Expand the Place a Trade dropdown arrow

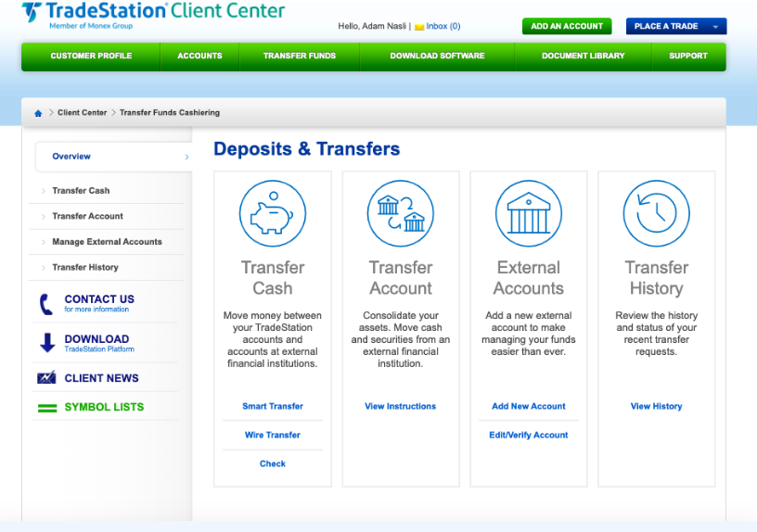715,27
